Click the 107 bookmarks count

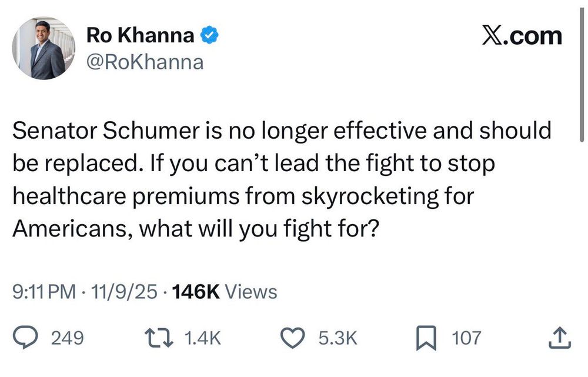point(466,338)
